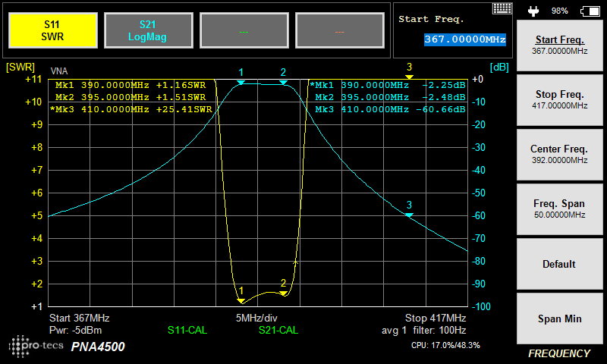This screenshot has height=364, width=607.
Task: Click the on-screen keyboard icon
Action: click(x=502, y=8)
